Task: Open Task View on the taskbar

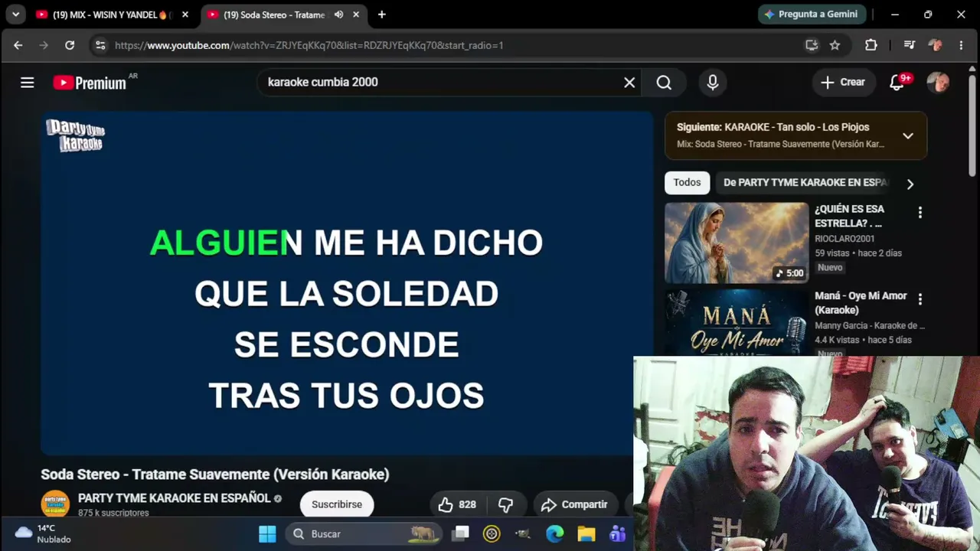Action: pos(460,534)
